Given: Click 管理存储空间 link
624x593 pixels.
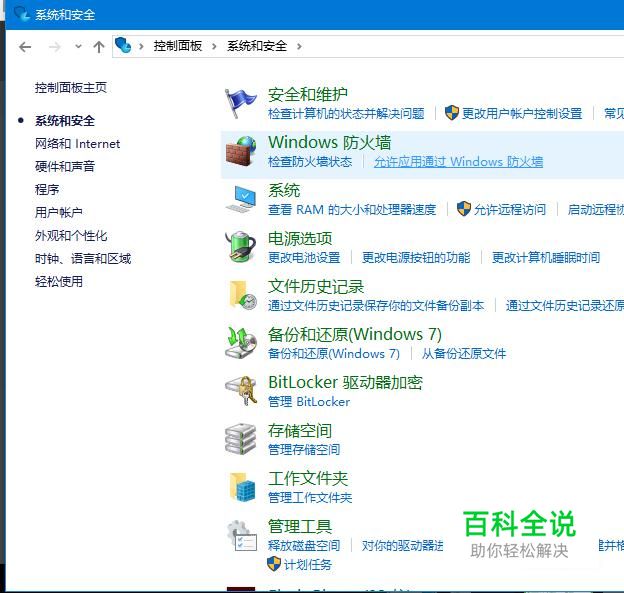Looking at the screenshot, I should click(x=304, y=450).
